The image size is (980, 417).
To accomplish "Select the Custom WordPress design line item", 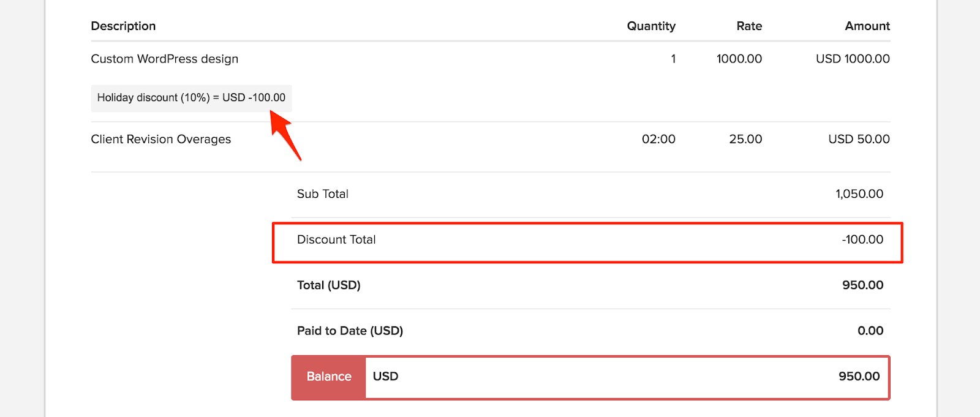I will pos(165,59).
